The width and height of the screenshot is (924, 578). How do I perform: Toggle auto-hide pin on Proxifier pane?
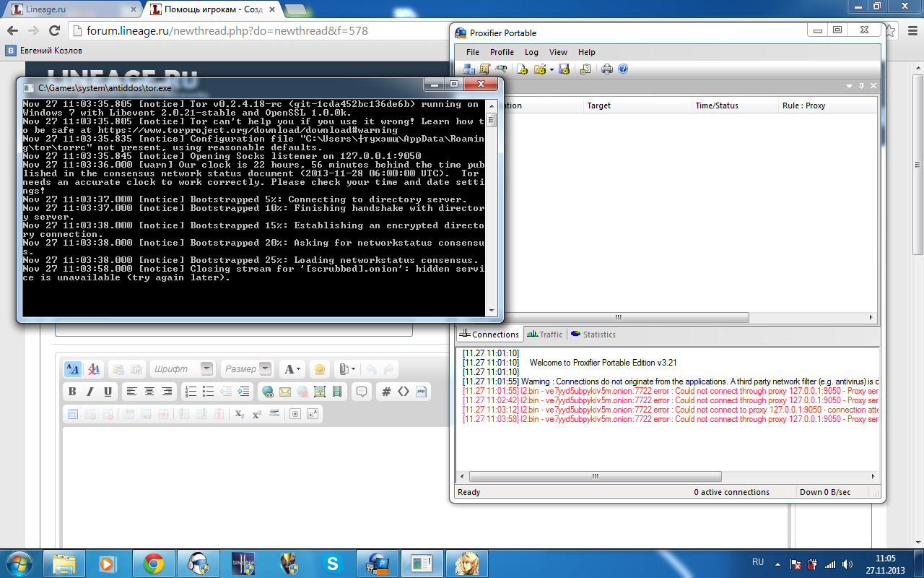click(x=861, y=86)
